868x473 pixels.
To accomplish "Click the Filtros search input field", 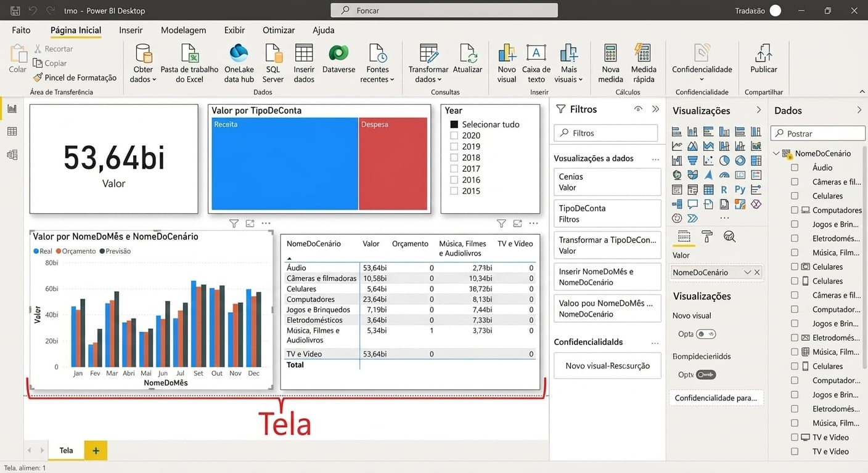I will (x=607, y=133).
